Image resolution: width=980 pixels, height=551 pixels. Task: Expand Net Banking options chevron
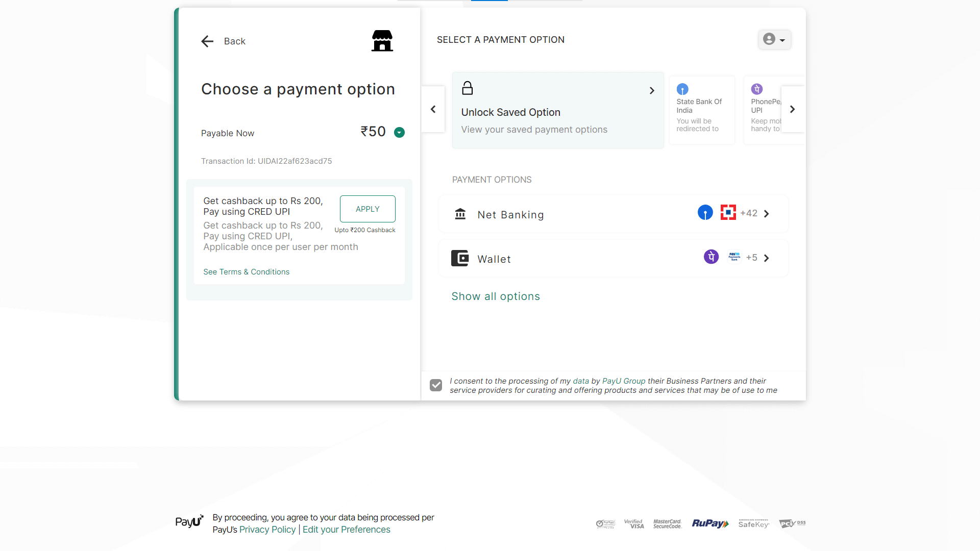(x=766, y=214)
